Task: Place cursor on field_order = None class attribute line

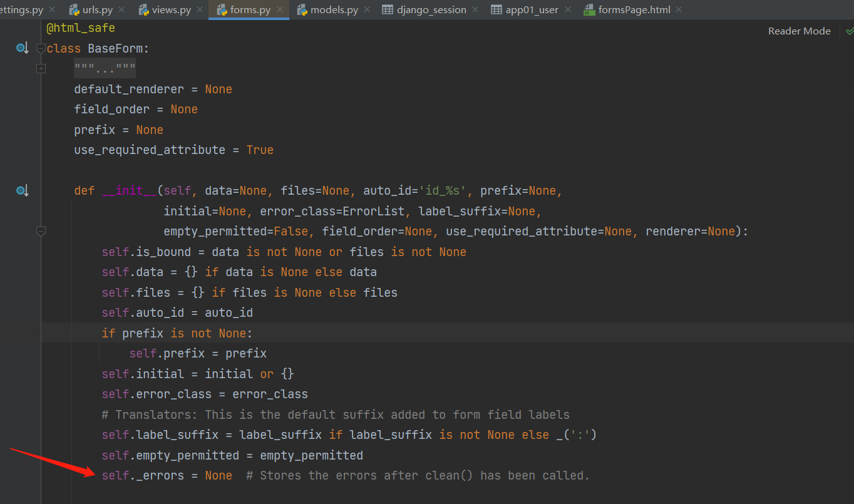Action: click(x=136, y=109)
